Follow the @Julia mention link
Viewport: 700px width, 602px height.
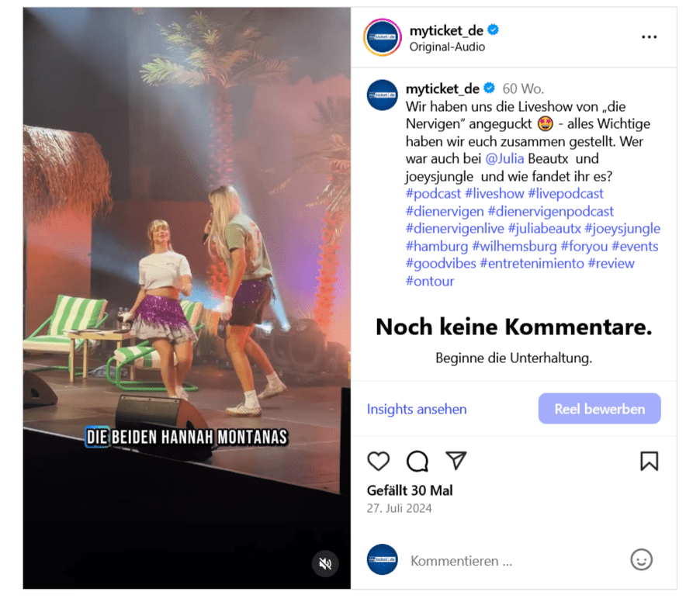click(x=504, y=159)
